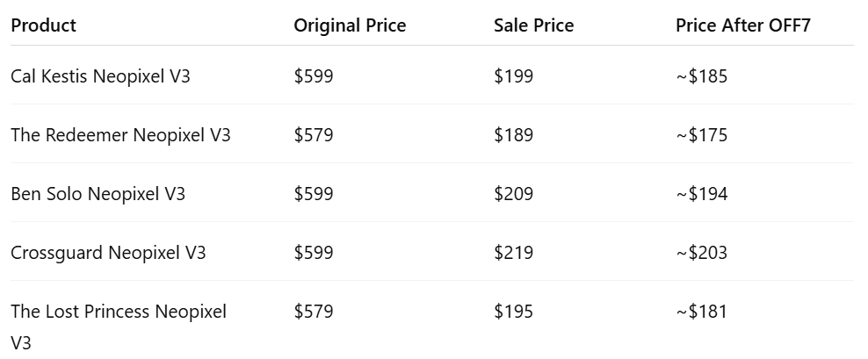The width and height of the screenshot is (868, 359).
Task: Select the Cal Kestis Neopixel V3 product name
Action: (x=100, y=76)
